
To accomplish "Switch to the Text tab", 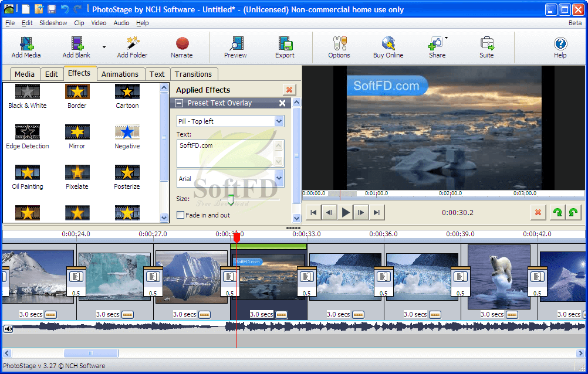I will [x=157, y=74].
